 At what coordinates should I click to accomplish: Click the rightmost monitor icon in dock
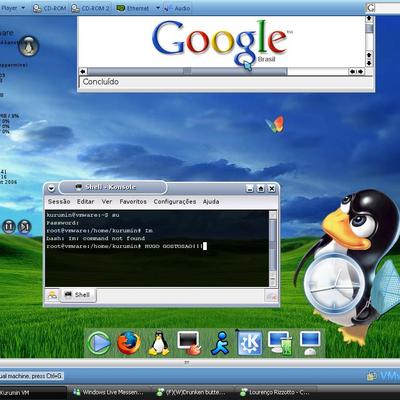[310, 343]
